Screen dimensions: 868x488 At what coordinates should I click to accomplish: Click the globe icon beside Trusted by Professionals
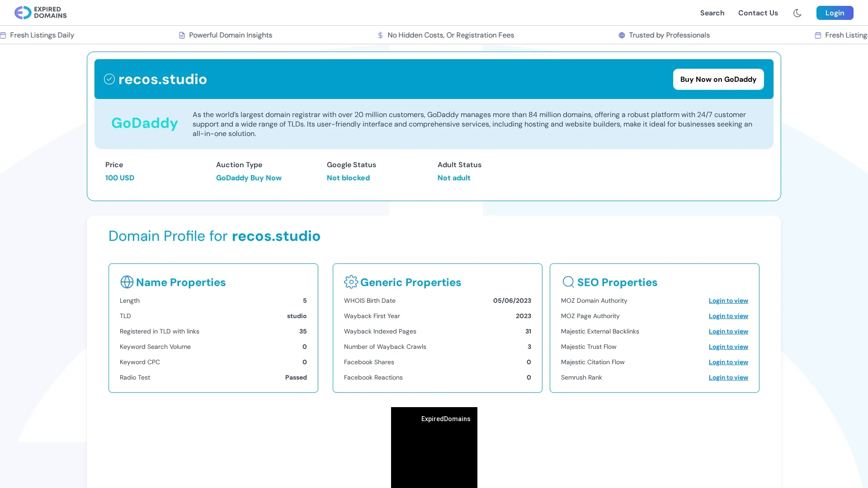coord(622,35)
